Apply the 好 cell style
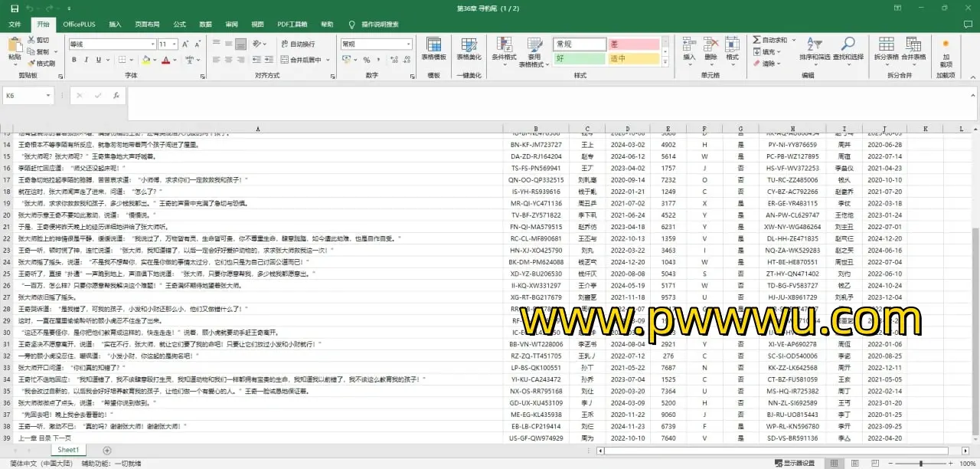 (x=579, y=58)
